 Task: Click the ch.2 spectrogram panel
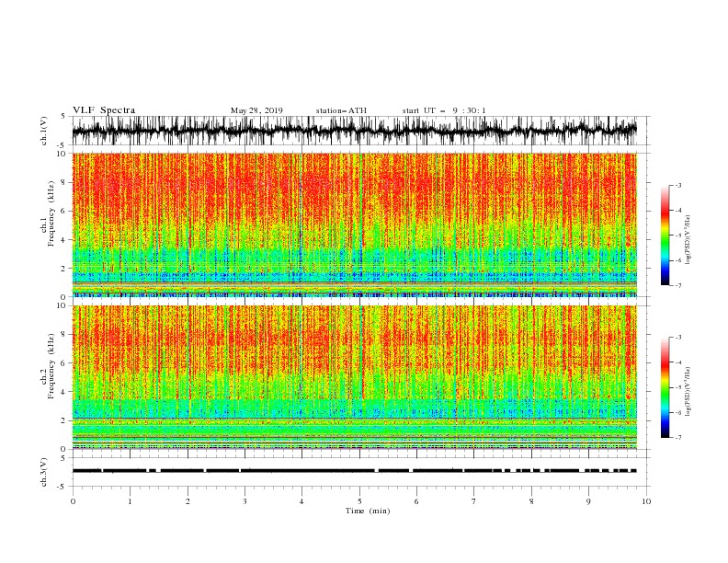tap(354, 377)
